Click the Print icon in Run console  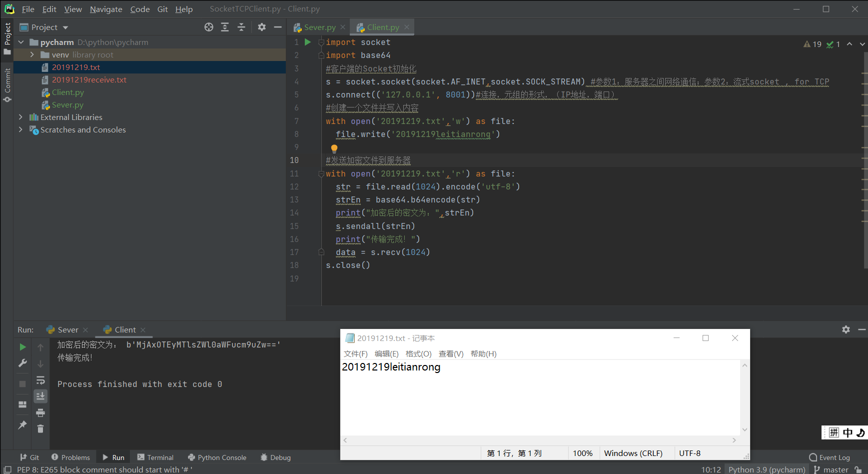pyautogui.click(x=40, y=412)
